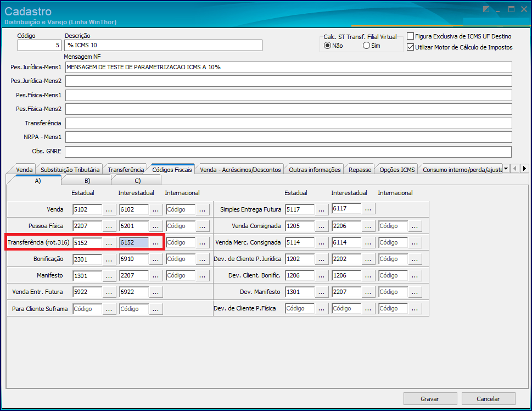The height and width of the screenshot is (411, 532).
Task: Click the Obs. GNRE field
Action: [x=288, y=152]
